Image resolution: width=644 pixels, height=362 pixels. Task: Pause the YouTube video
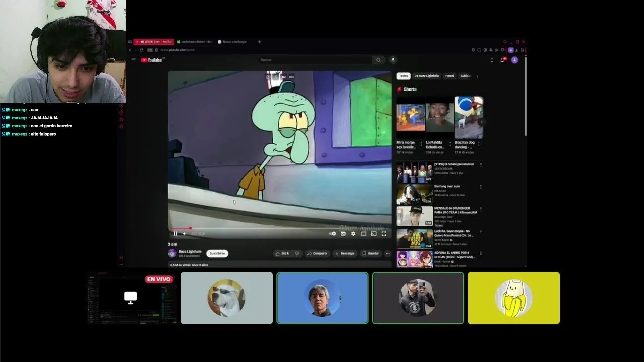[x=175, y=233]
